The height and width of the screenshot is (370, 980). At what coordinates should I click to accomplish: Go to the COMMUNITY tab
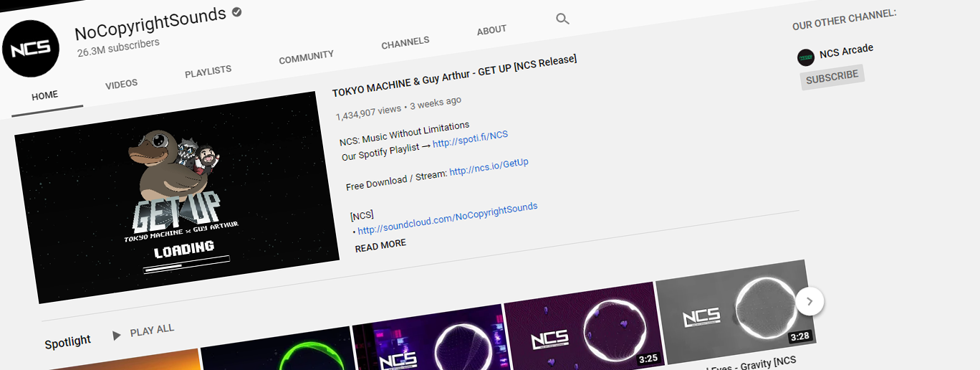click(x=307, y=57)
